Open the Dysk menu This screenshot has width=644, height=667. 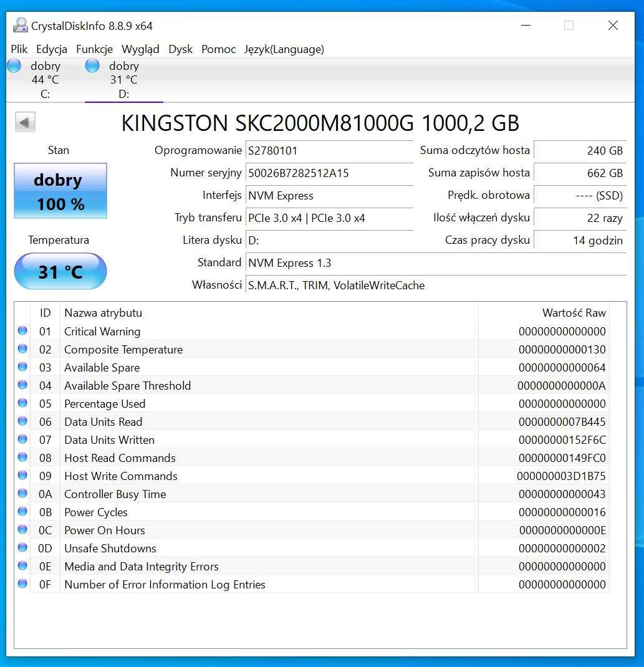(x=180, y=49)
